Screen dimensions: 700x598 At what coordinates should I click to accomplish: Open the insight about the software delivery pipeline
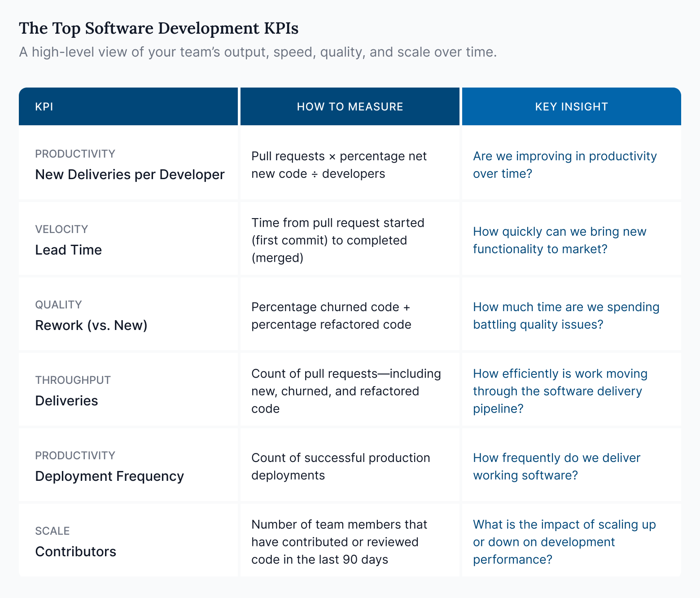click(560, 391)
